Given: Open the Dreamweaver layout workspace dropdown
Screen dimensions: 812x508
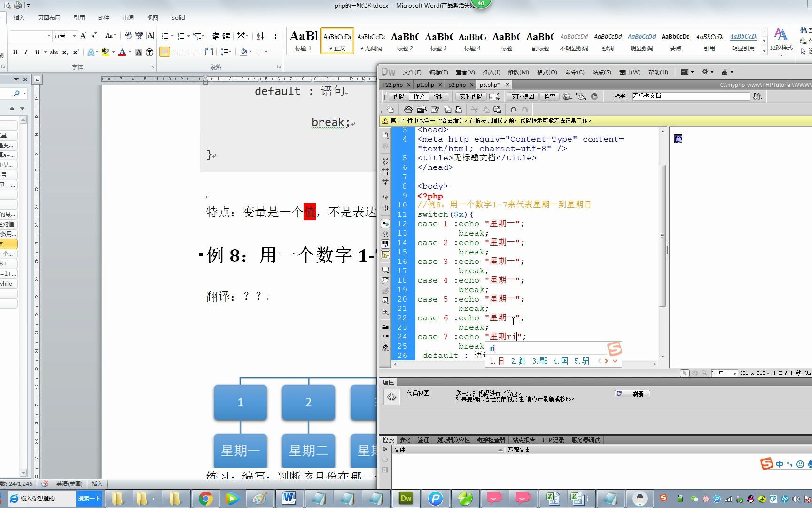Looking at the screenshot, I should 687,72.
